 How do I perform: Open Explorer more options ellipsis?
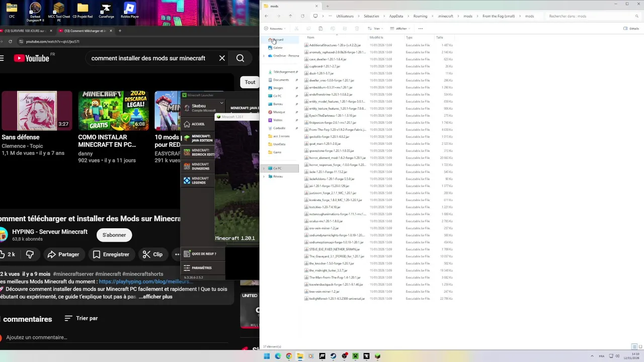421,29
